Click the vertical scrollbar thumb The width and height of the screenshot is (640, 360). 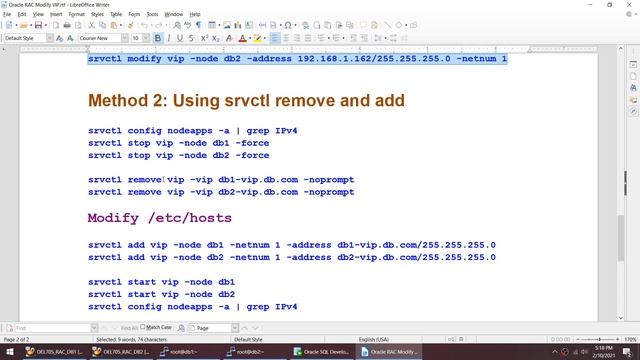point(621,238)
